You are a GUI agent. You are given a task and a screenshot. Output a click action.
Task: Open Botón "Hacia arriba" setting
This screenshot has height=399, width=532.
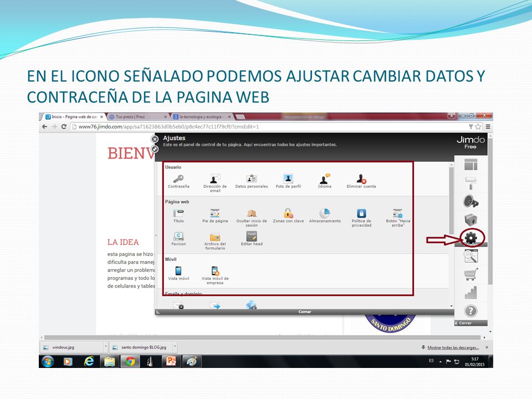(x=398, y=218)
